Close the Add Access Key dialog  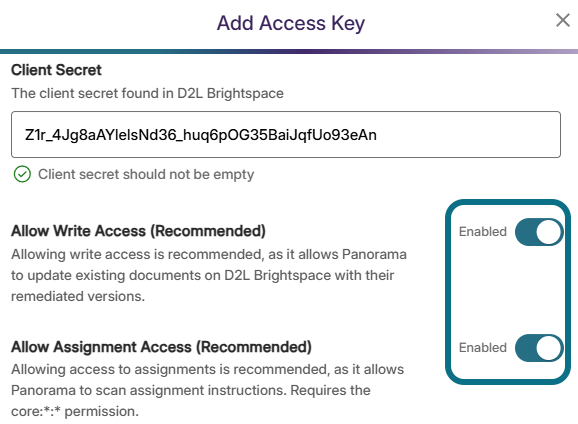tap(563, 20)
